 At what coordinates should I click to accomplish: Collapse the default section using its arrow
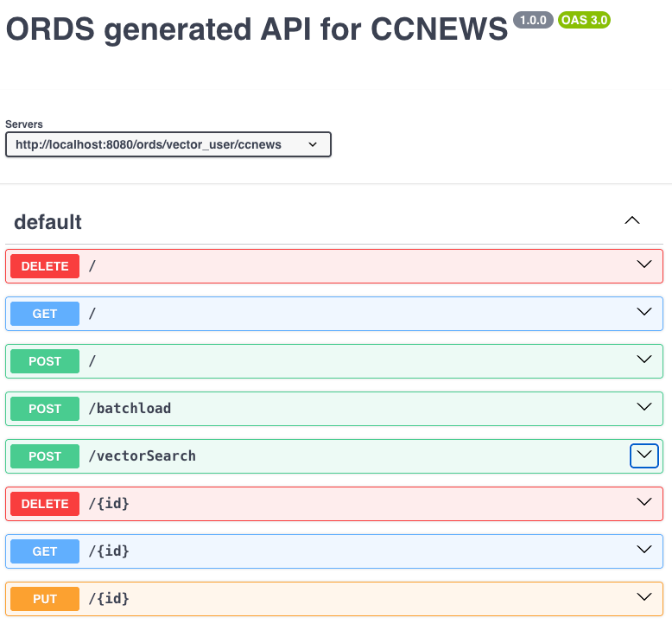coord(632,221)
